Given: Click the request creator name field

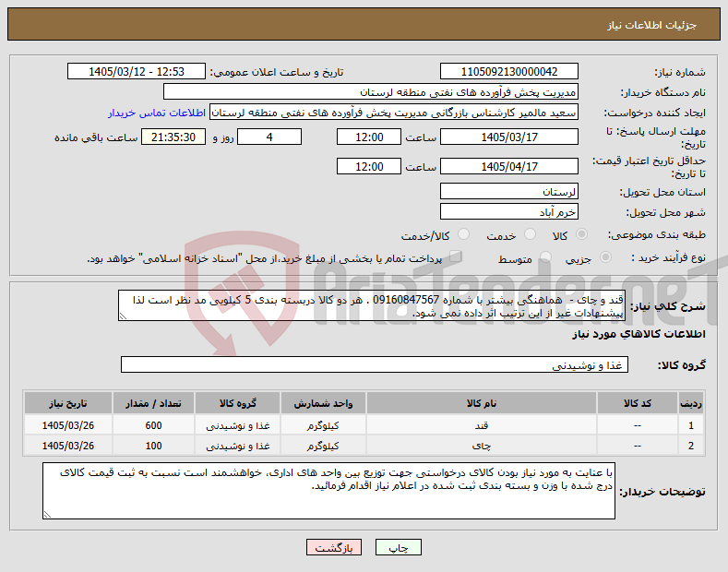Looking at the screenshot, I should click(x=394, y=113).
